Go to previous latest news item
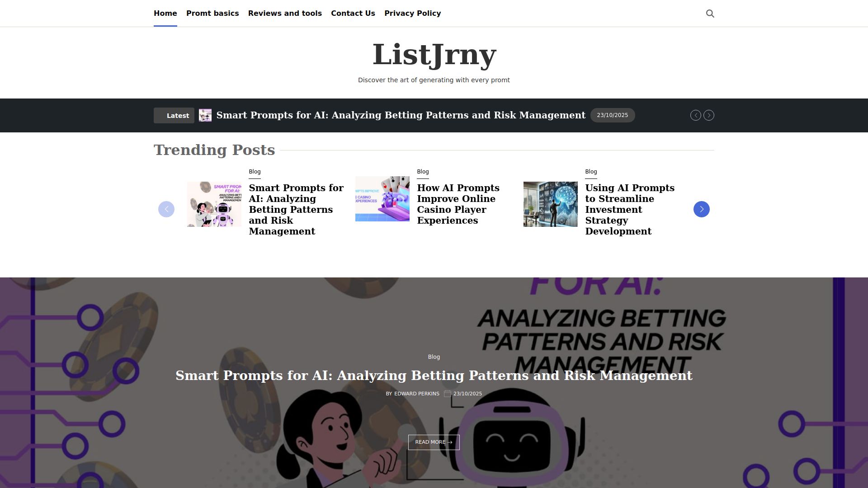Image resolution: width=868 pixels, height=488 pixels. click(695, 115)
